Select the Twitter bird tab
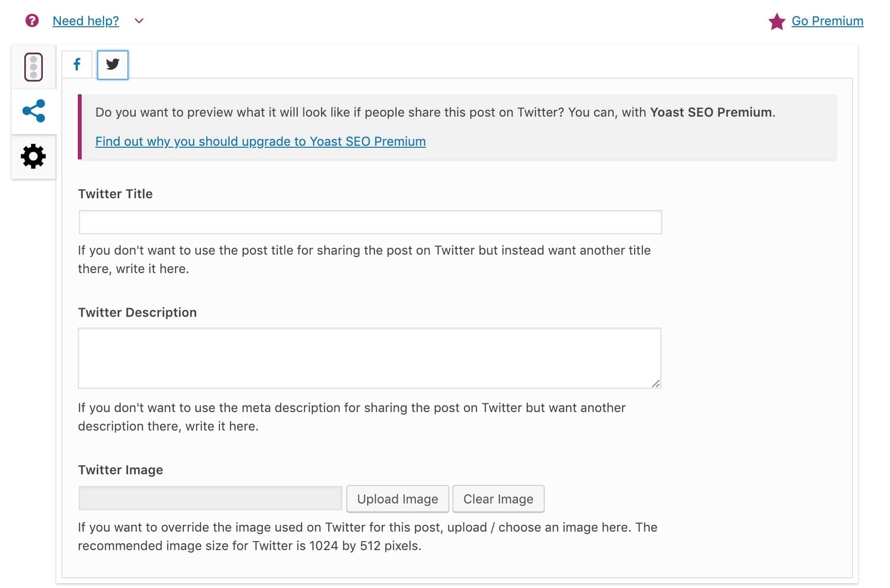The width and height of the screenshot is (890, 588). (112, 64)
